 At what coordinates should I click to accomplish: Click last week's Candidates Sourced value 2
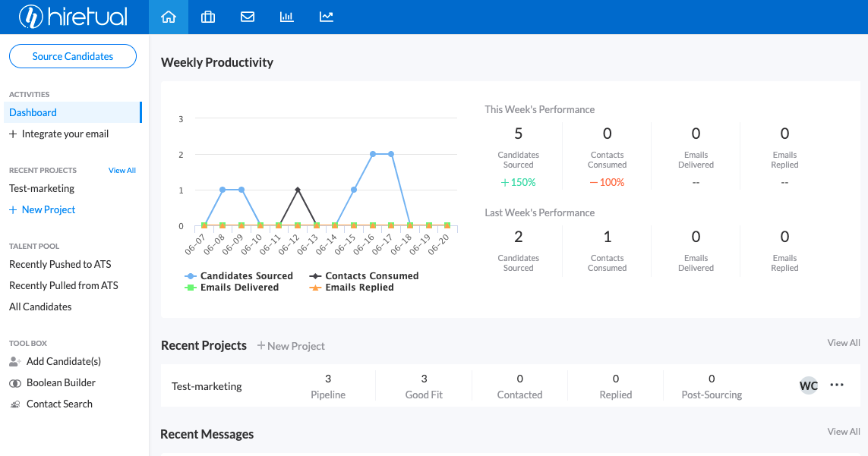[518, 237]
